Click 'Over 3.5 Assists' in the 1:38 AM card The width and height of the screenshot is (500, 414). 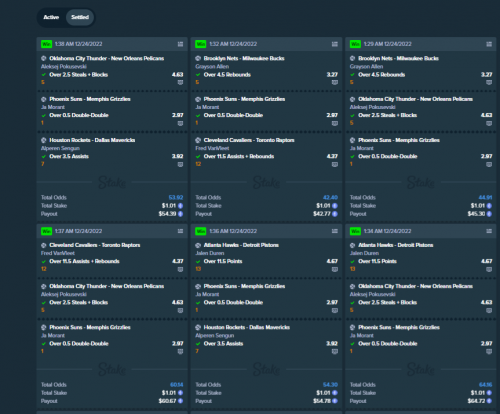pos(69,156)
